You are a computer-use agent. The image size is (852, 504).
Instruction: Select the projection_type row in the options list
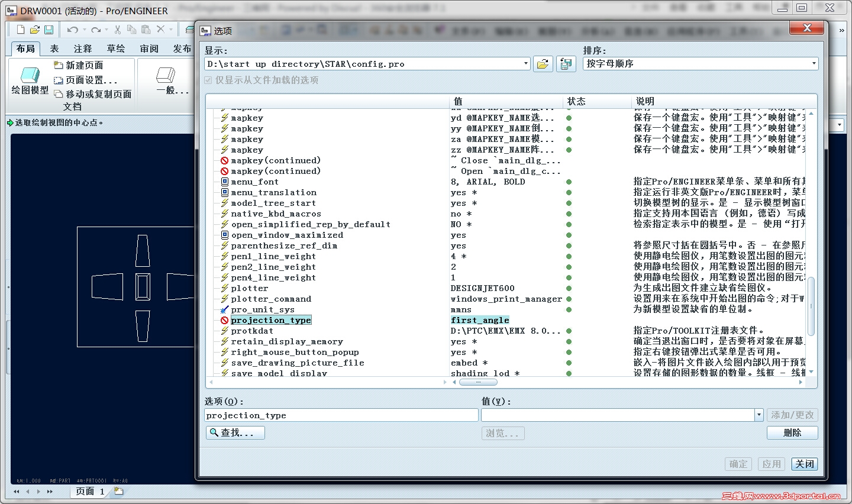[271, 320]
